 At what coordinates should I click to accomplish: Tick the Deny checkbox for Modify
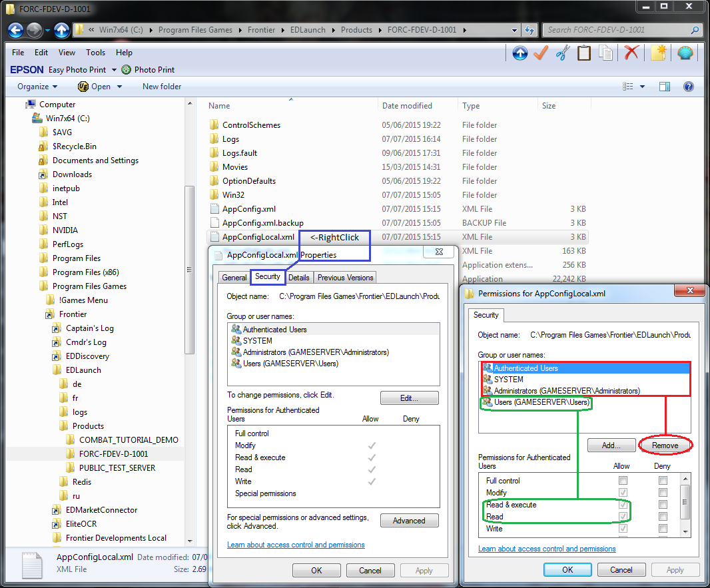click(x=663, y=493)
